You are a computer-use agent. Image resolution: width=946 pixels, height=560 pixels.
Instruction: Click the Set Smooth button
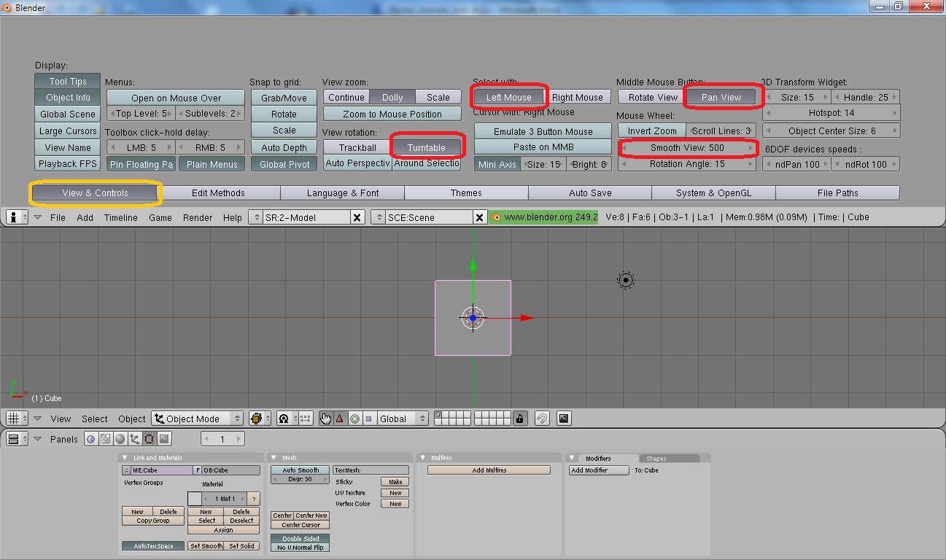206,545
